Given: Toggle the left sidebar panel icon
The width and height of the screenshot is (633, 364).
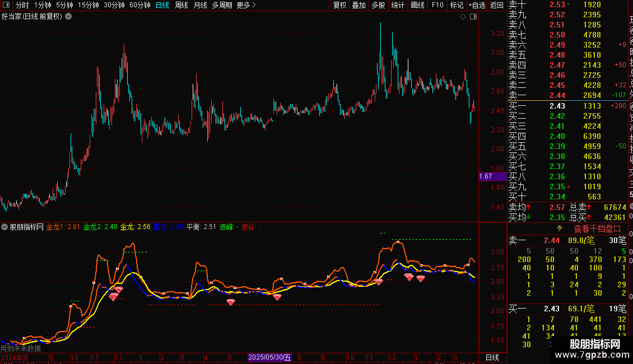Looking at the screenshot, I should coord(6,5).
